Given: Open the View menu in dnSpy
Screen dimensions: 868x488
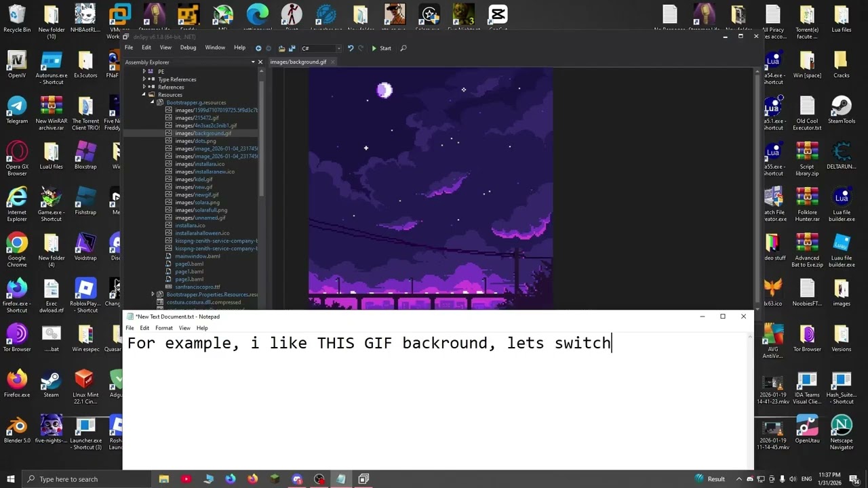Looking at the screenshot, I should click(x=165, y=47).
